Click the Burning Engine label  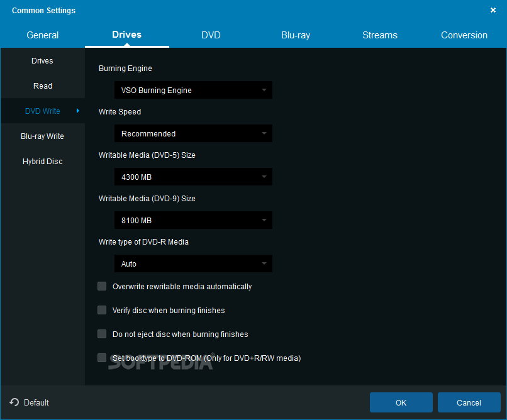point(125,69)
